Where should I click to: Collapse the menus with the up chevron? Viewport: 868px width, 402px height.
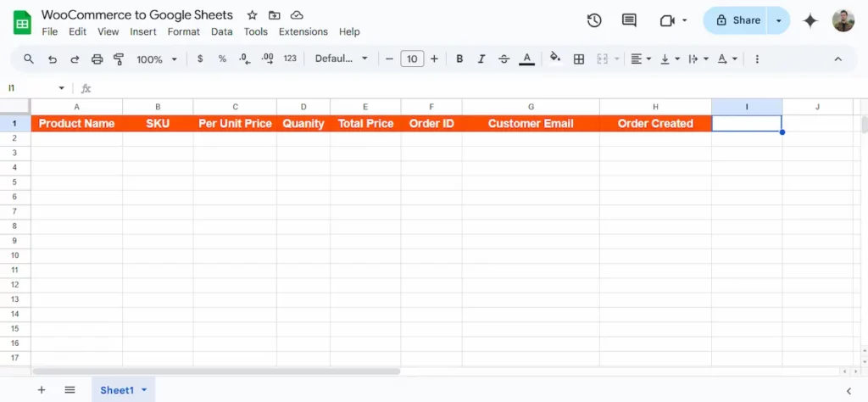[x=838, y=59]
